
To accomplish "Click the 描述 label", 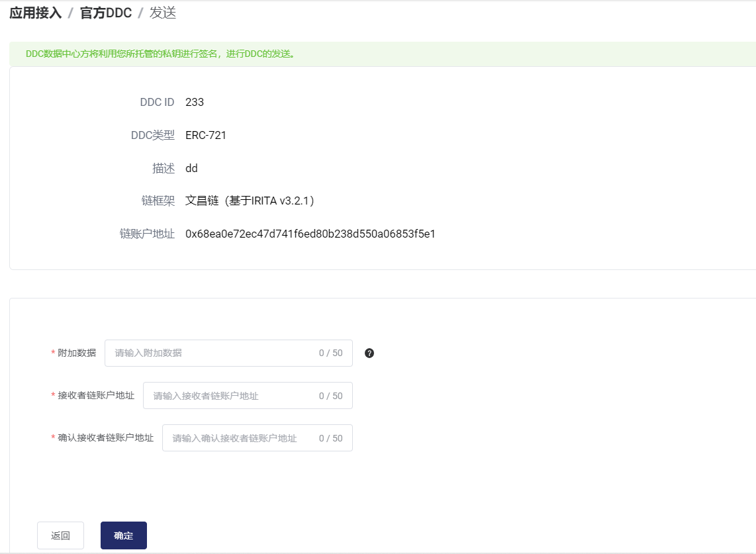I will [164, 168].
